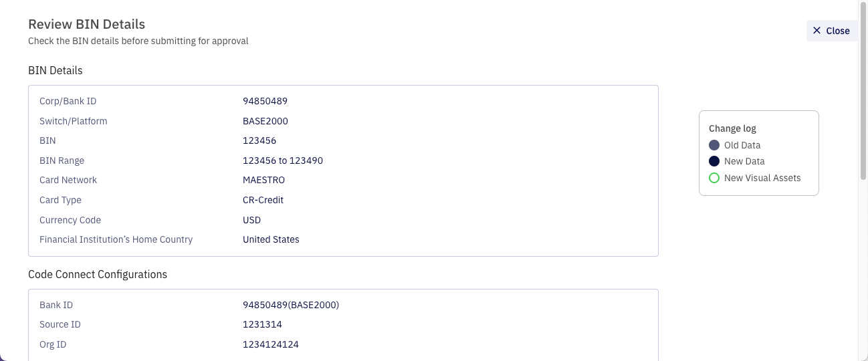Click the Old Data gray circle

714,145
